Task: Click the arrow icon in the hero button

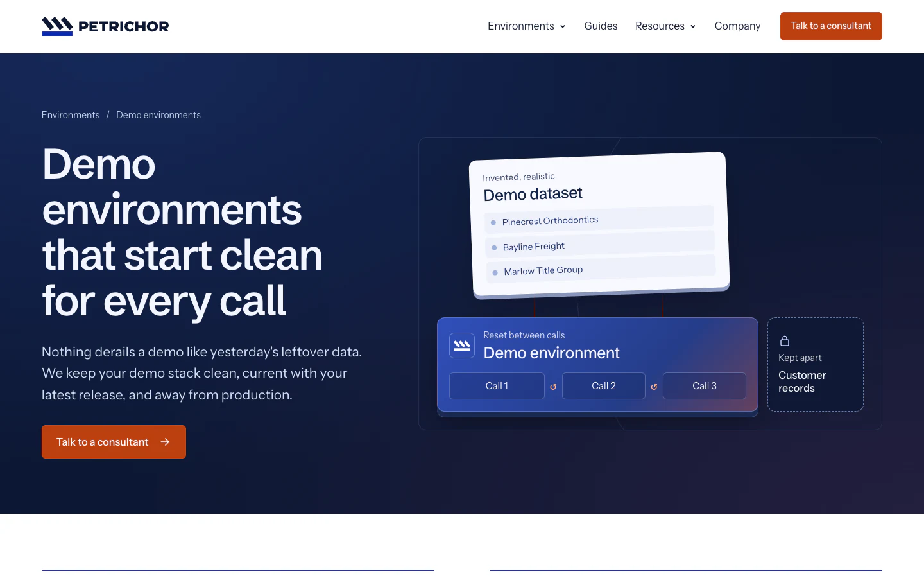Action: click(165, 442)
